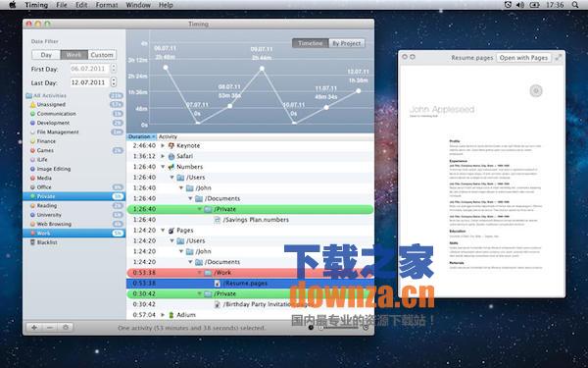The height and width of the screenshot is (368, 588).
Task: Collapse the Pages activity row
Action: pos(163,231)
